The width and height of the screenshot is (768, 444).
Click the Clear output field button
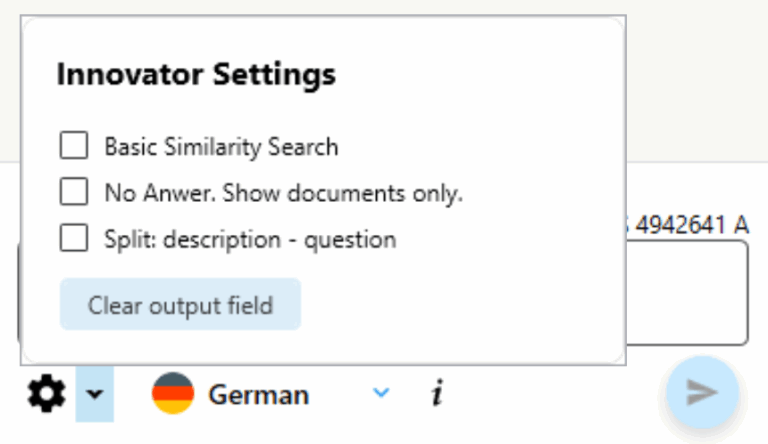[180, 305]
